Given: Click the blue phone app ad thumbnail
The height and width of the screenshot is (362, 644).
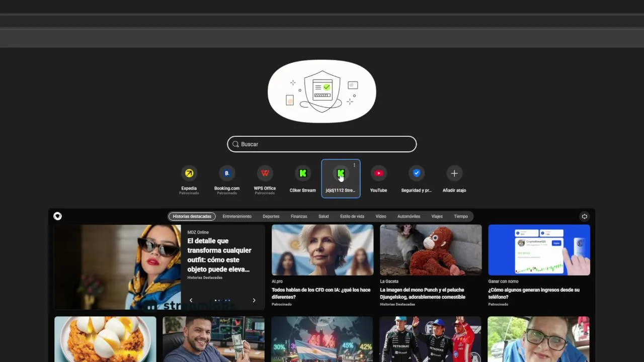Looking at the screenshot, I should click(539, 250).
